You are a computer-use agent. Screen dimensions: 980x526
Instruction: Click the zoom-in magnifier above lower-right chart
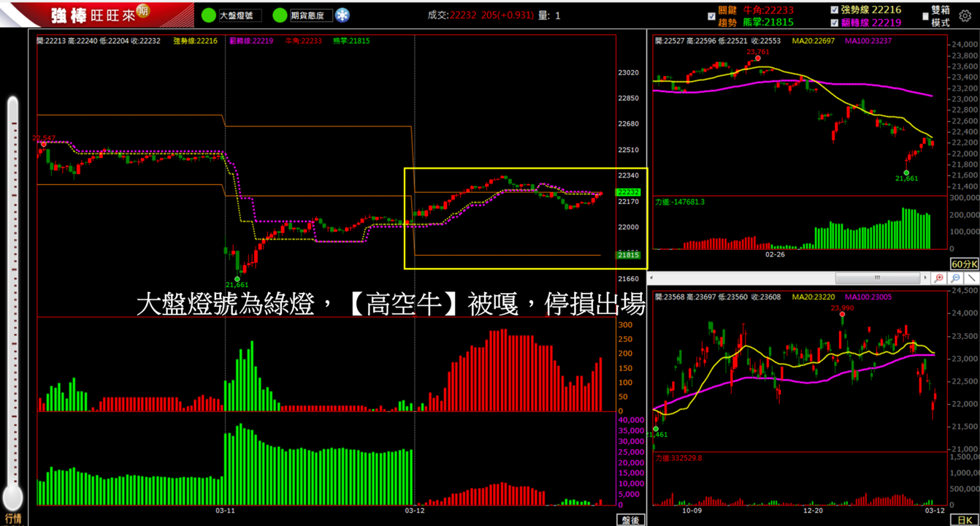[939, 278]
